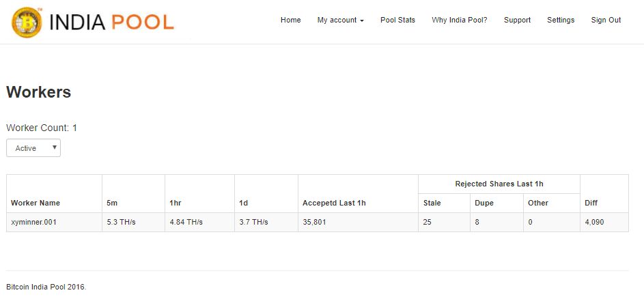
Task: Click the 5m hashrate column header
Action: pyautogui.click(x=111, y=203)
